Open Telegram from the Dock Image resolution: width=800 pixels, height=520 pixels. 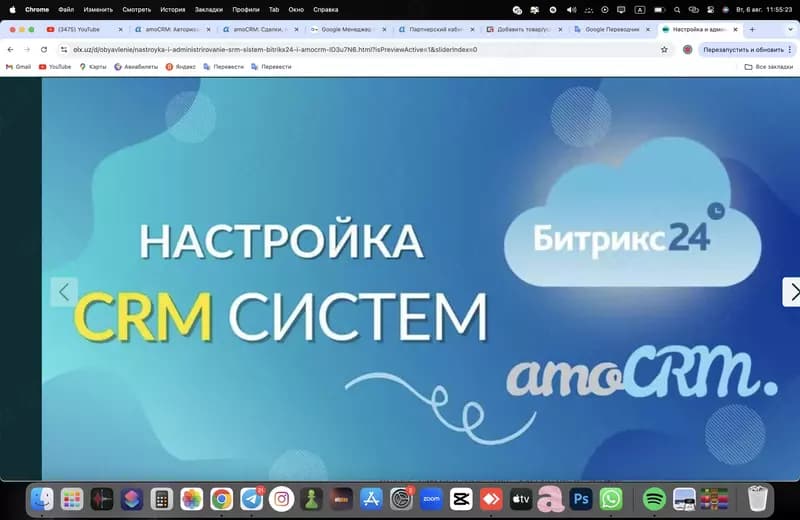point(252,499)
